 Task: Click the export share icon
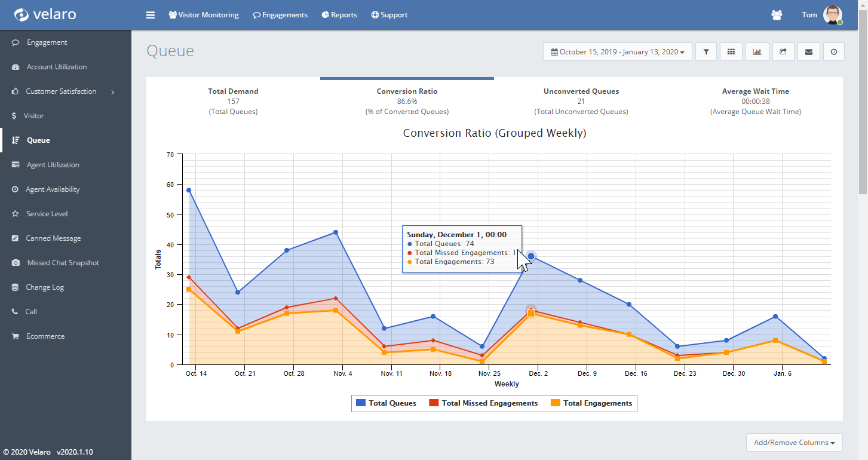click(x=783, y=52)
